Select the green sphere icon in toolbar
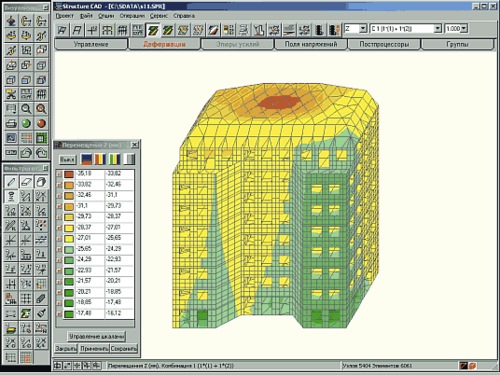This screenshot has width=500, height=375. (x=26, y=124)
